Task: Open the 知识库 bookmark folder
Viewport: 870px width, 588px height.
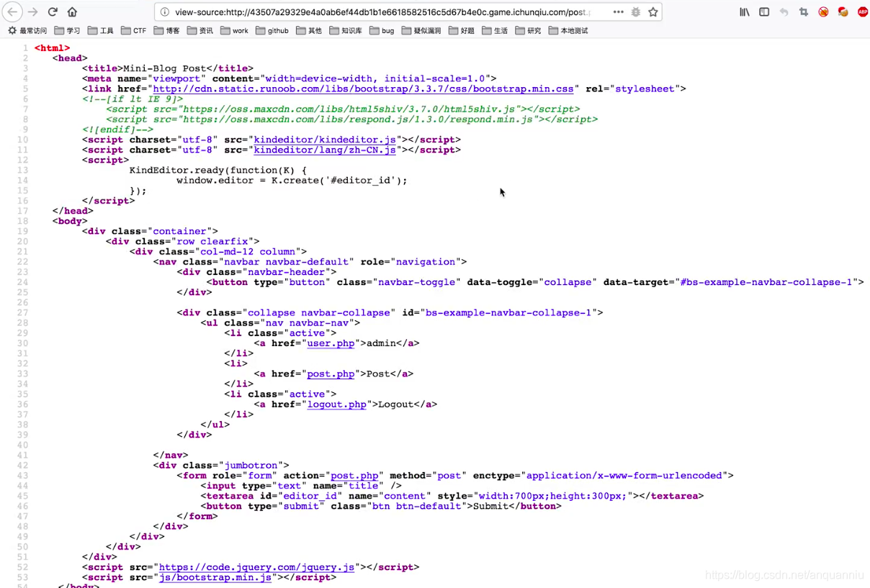Action: [346, 30]
